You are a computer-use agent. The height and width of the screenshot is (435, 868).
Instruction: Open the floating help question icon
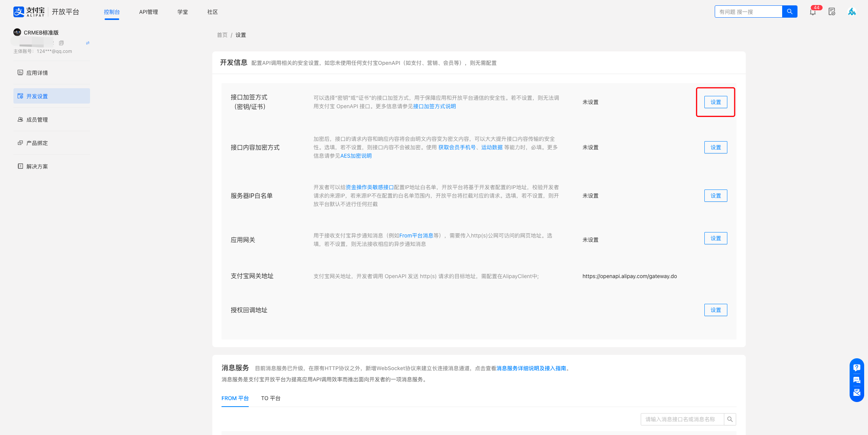click(x=857, y=367)
